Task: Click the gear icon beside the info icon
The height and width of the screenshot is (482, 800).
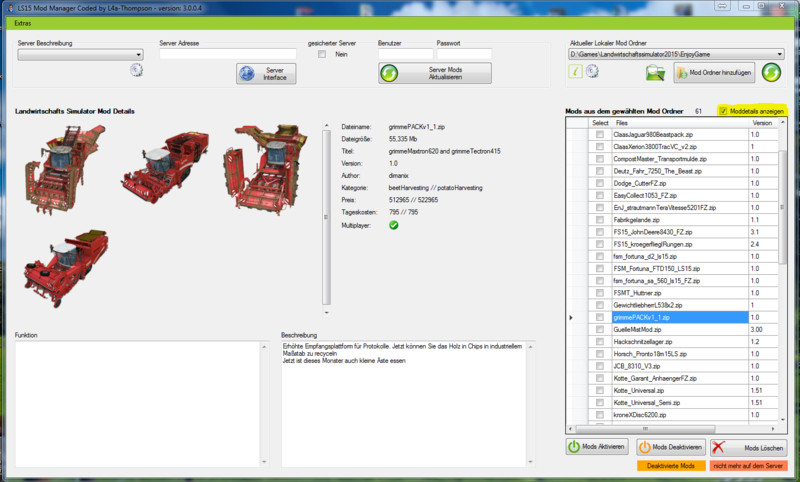Action: (591, 71)
